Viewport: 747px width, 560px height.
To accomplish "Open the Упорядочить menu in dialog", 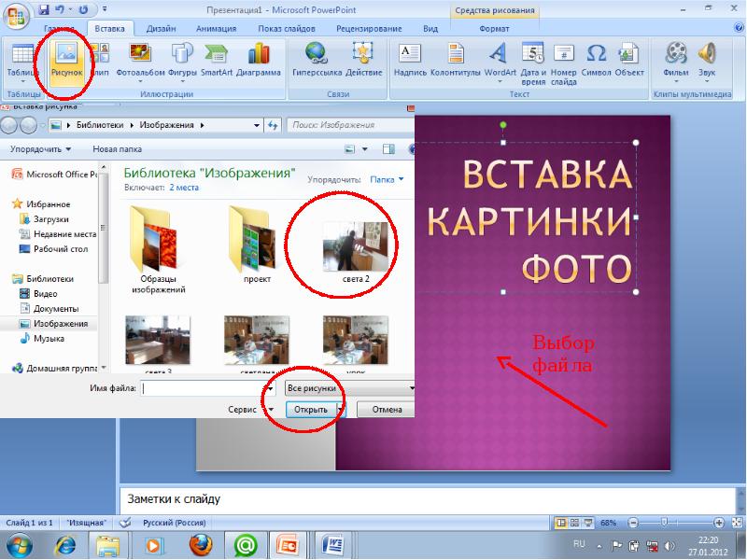I will click(40, 148).
